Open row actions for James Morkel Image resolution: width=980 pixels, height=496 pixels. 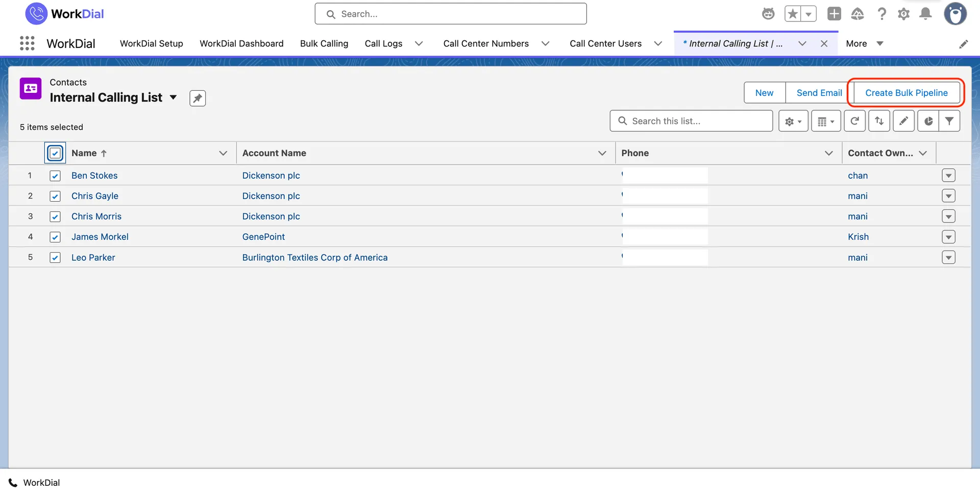(948, 237)
